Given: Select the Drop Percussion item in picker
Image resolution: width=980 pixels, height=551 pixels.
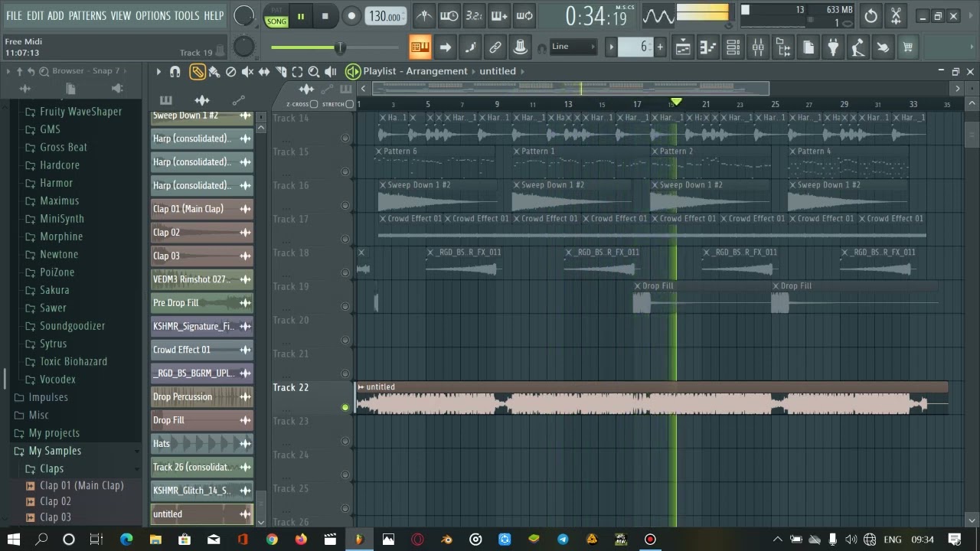Looking at the screenshot, I should coord(202,396).
